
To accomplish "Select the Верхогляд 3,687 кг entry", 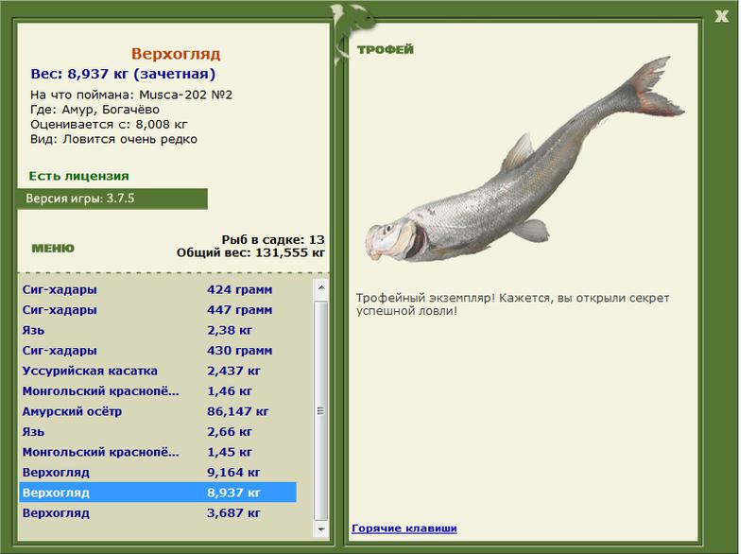I will pyautogui.click(x=158, y=512).
